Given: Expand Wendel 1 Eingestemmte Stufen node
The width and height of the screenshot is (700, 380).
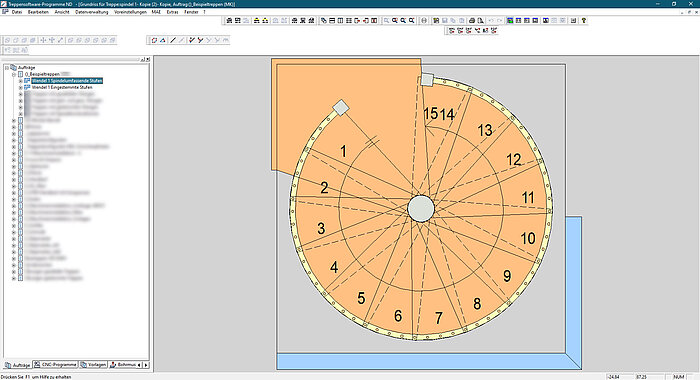Looking at the screenshot, I should tap(20, 88).
